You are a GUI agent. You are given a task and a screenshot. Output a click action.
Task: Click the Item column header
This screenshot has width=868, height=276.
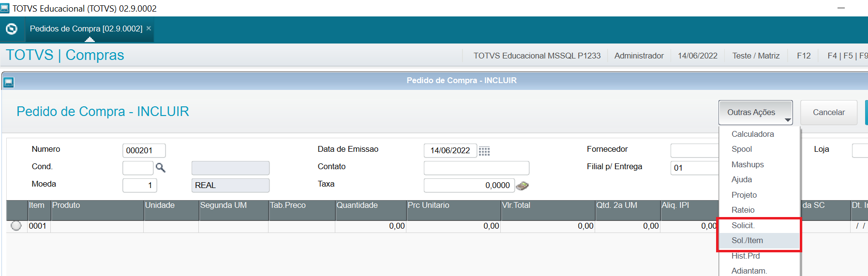pyautogui.click(x=39, y=210)
